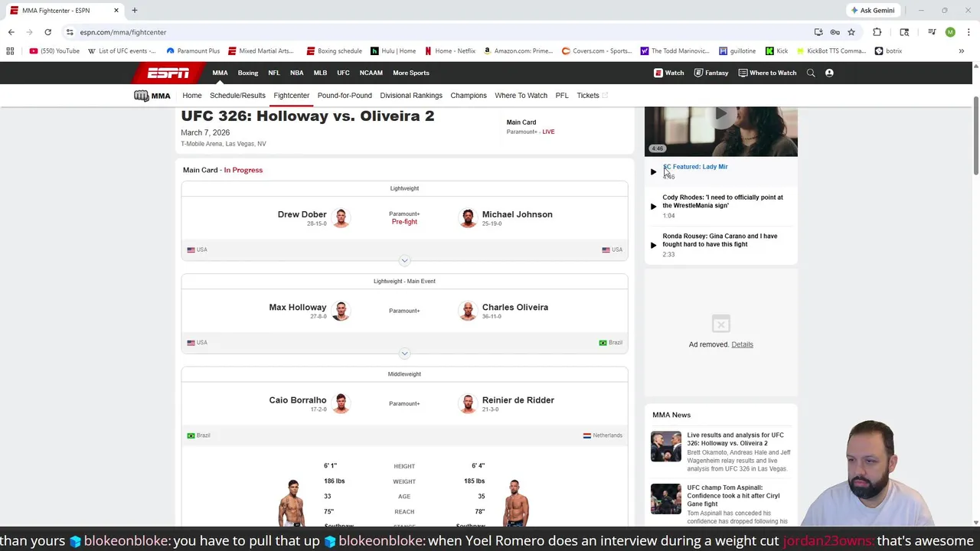This screenshot has width=980, height=551.
Task: Open the Tickets link
Action: (x=592, y=96)
